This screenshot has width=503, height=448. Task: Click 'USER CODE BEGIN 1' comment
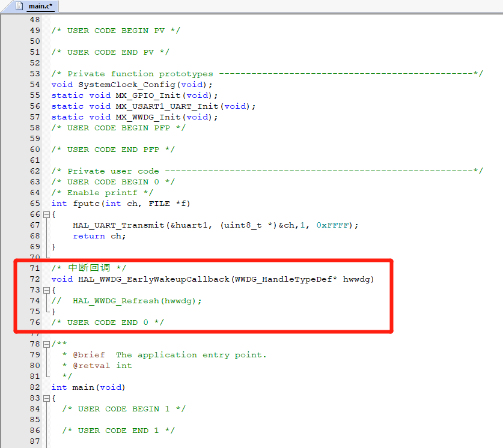point(124,409)
